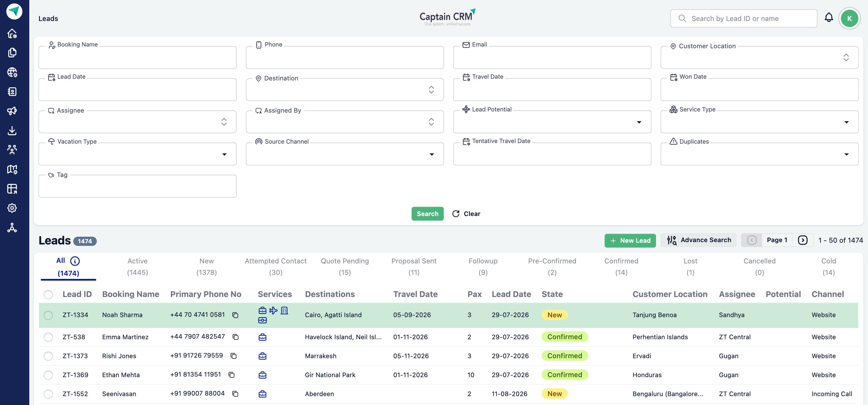Open Advance Search
This screenshot has width=868, height=405.
tap(699, 240)
